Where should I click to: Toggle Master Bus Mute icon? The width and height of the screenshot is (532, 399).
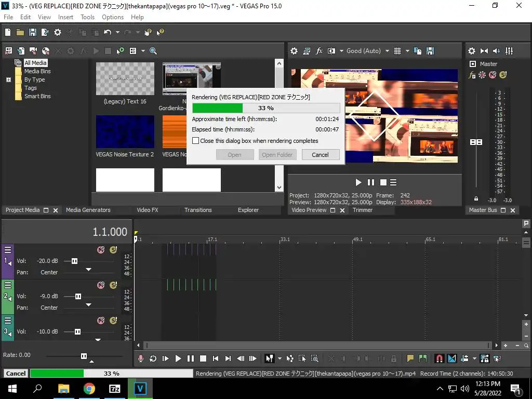(x=493, y=75)
